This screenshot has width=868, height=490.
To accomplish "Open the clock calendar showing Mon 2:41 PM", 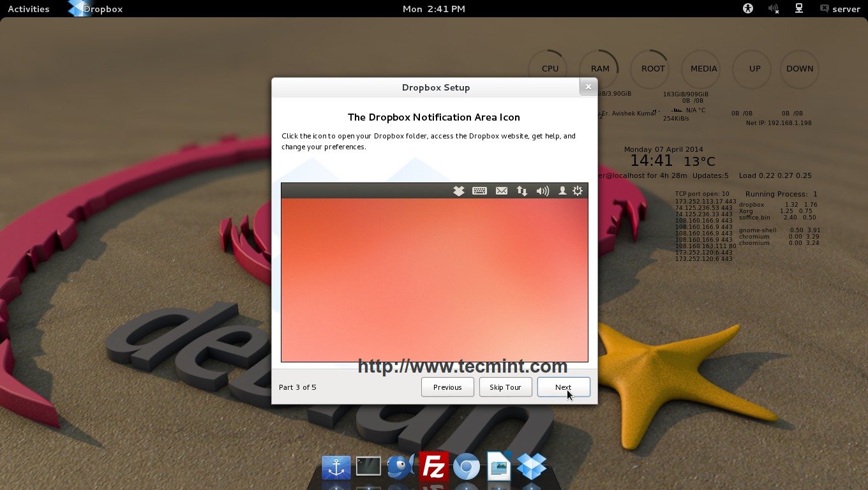I will coord(434,9).
